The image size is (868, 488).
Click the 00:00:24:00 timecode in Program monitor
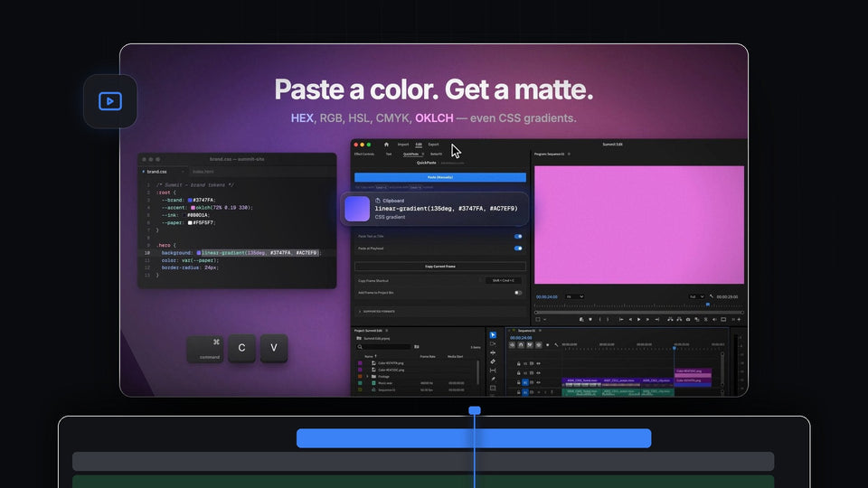pyautogui.click(x=546, y=296)
